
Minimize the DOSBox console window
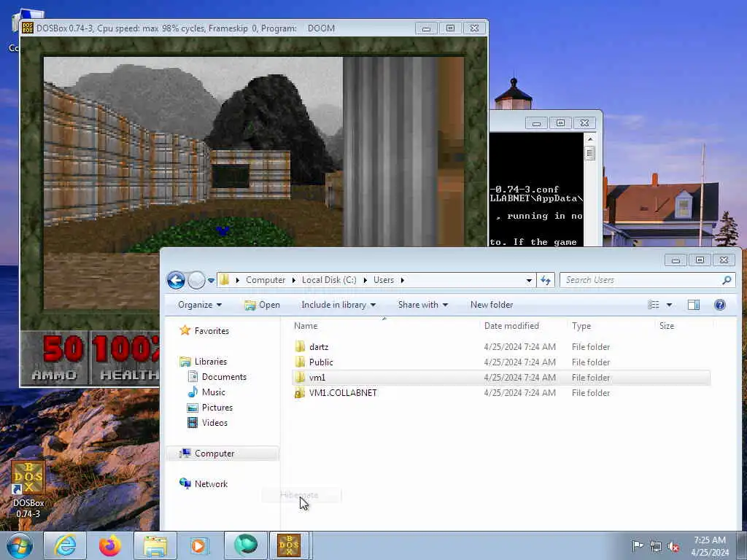(x=536, y=122)
